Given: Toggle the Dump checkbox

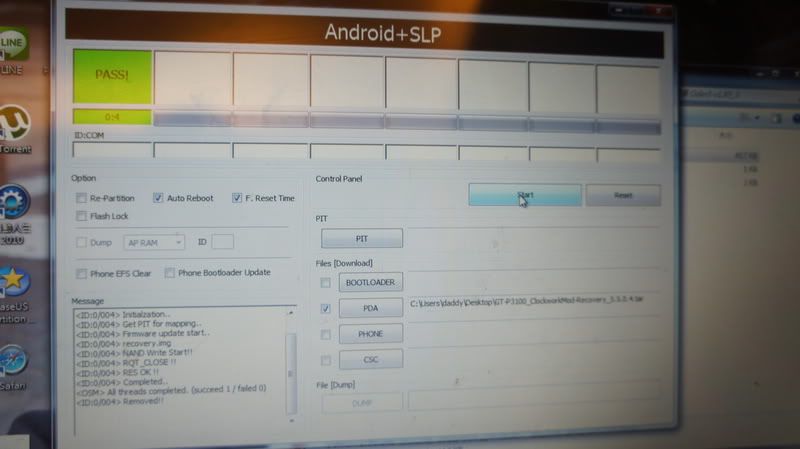Looking at the screenshot, I should click(81, 242).
